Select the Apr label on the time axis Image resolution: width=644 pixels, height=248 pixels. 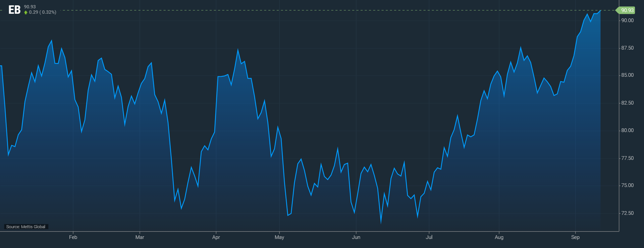click(x=216, y=237)
